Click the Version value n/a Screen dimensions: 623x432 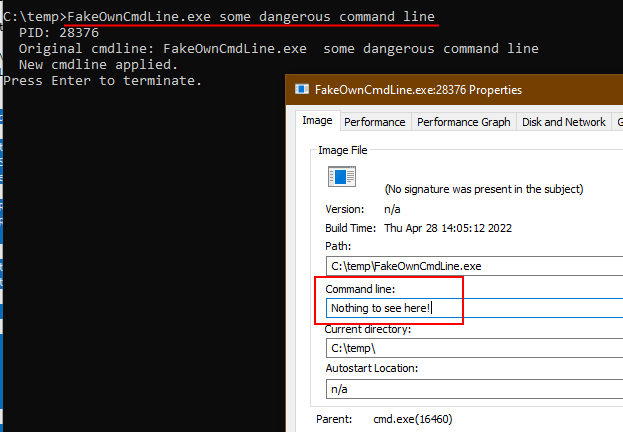(392, 209)
